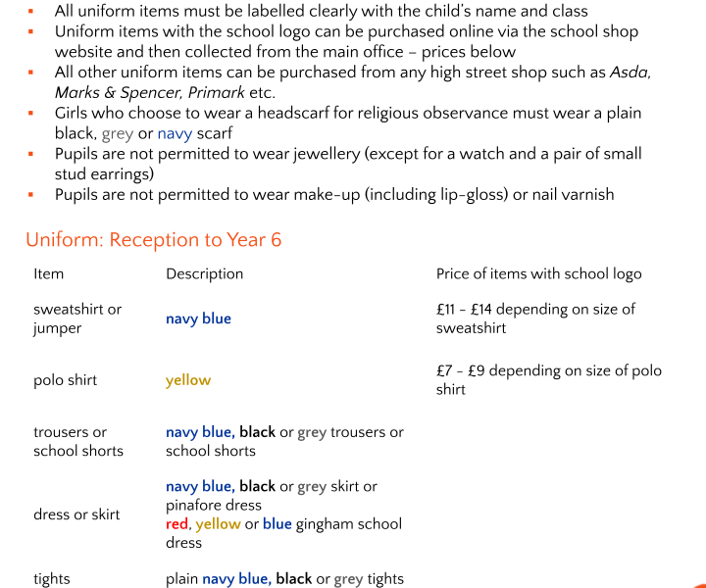The width and height of the screenshot is (706, 588).
Task: Click the italic "Asda" shop name
Action: [630, 73]
